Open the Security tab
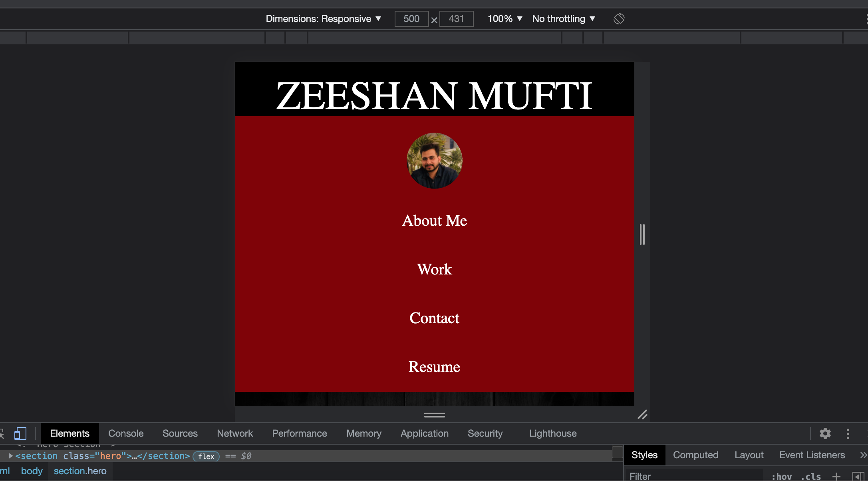The image size is (868, 481). point(485,433)
